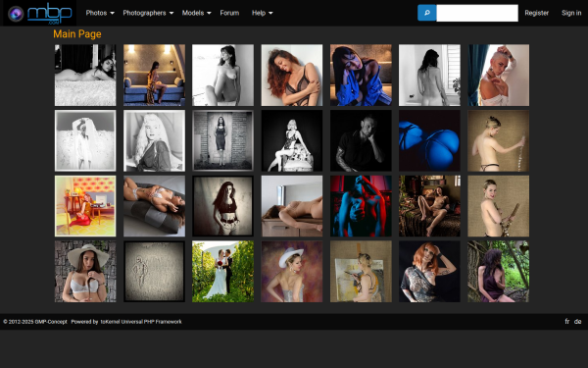
Task: Open the brick wall dark dress thumbnail
Action: tap(222, 140)
